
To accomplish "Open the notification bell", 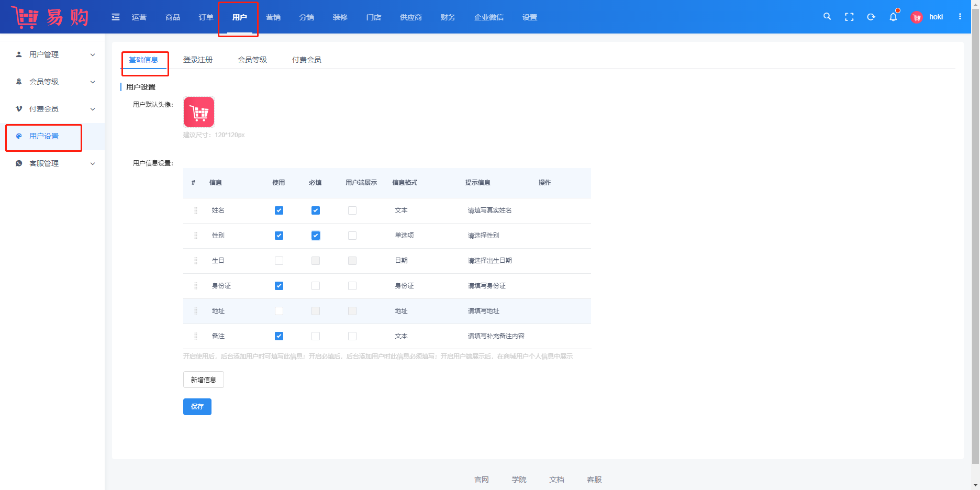I will [893, 17].
